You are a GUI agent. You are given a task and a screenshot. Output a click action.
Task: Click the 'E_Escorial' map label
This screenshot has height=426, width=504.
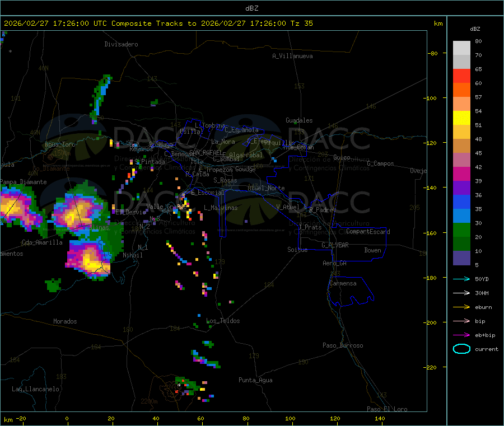pos(207,193)
